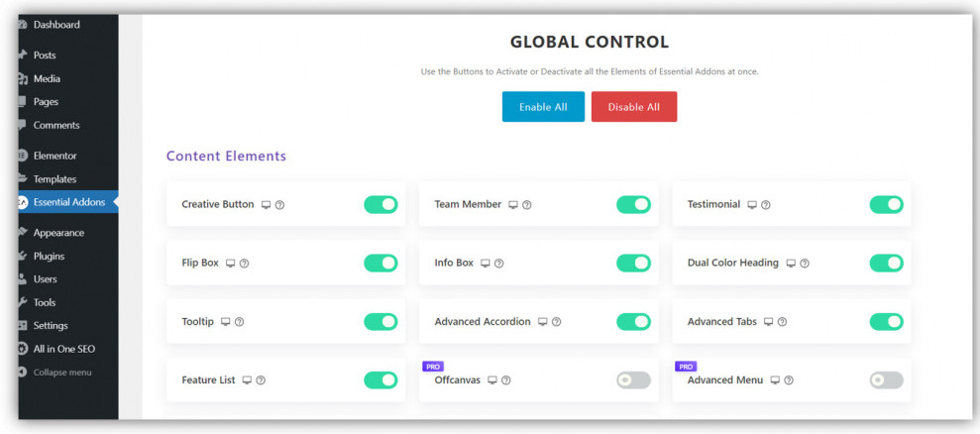Toggle the Team Member switch
The height and width of the screenshot is (434, 980).
tap(634, 204)
